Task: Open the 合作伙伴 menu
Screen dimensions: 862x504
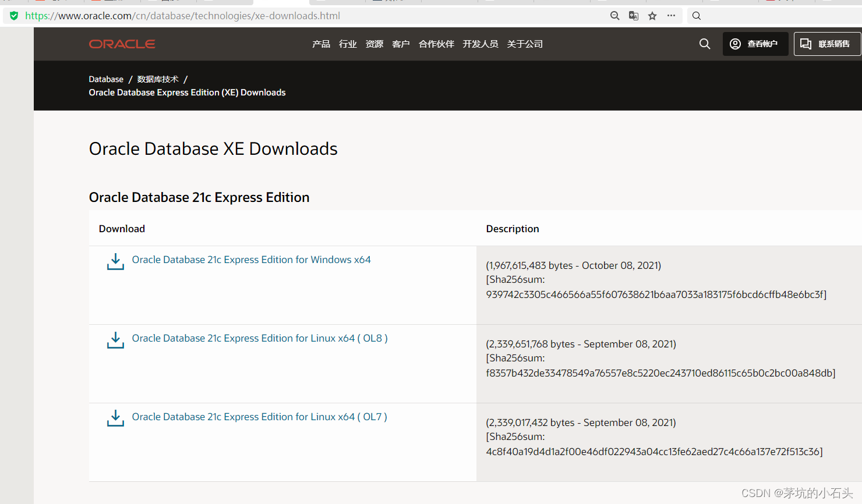Action: tap(436, 44)
